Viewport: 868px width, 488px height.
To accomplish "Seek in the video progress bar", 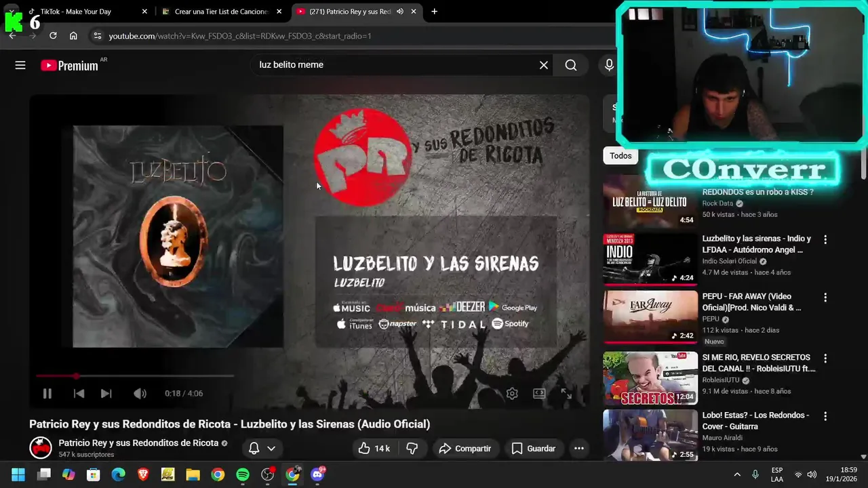I will (x=136, y=375).
